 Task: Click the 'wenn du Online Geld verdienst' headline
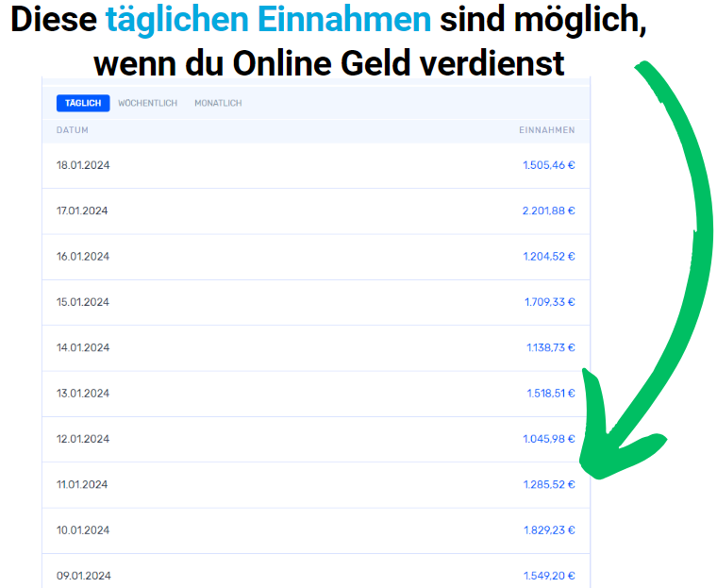pos(329,63)
